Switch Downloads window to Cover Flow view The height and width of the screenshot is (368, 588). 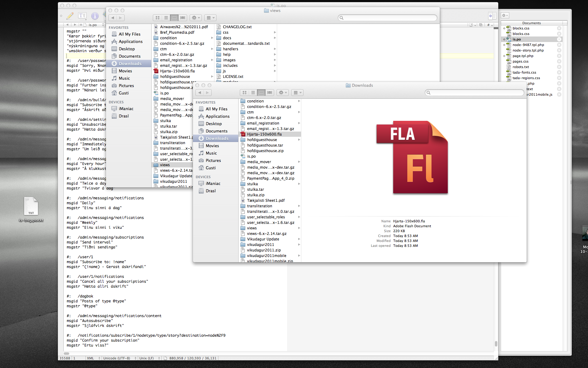270,93
